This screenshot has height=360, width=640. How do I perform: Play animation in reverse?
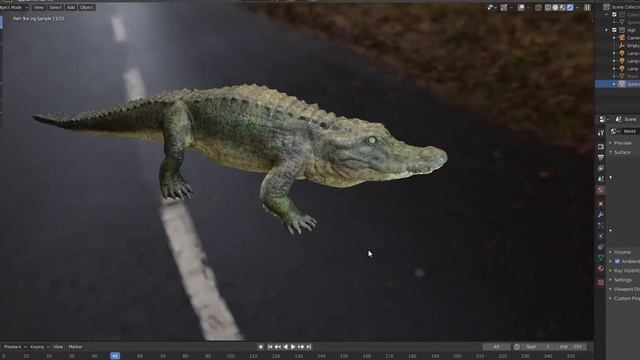tap(285, 347)
